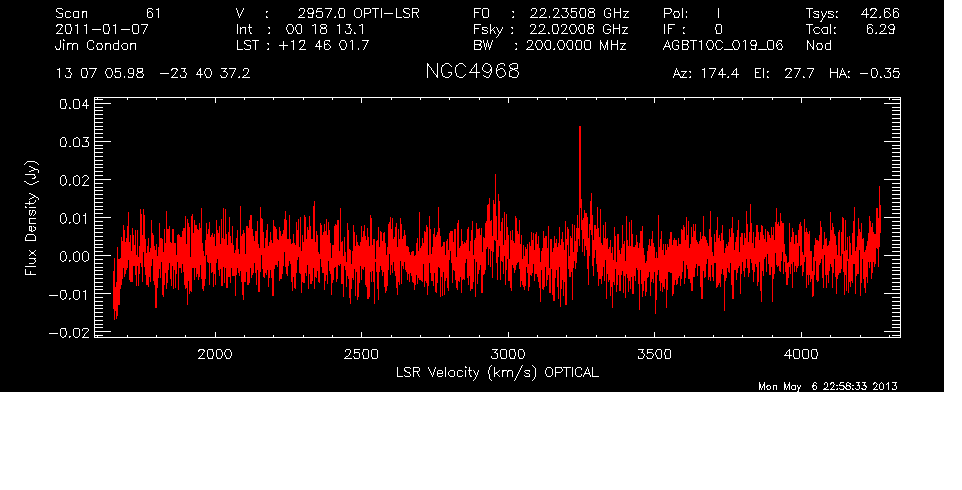This screenshot has width=962, height=490.
Task: Click the Nod procedure label
Action: (819, 45)
